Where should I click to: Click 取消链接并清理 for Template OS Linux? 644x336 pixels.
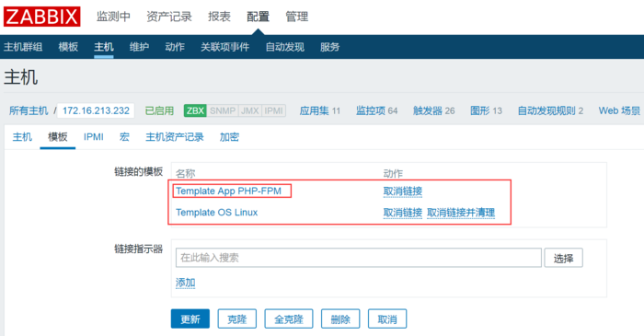(x=461, y=213)
